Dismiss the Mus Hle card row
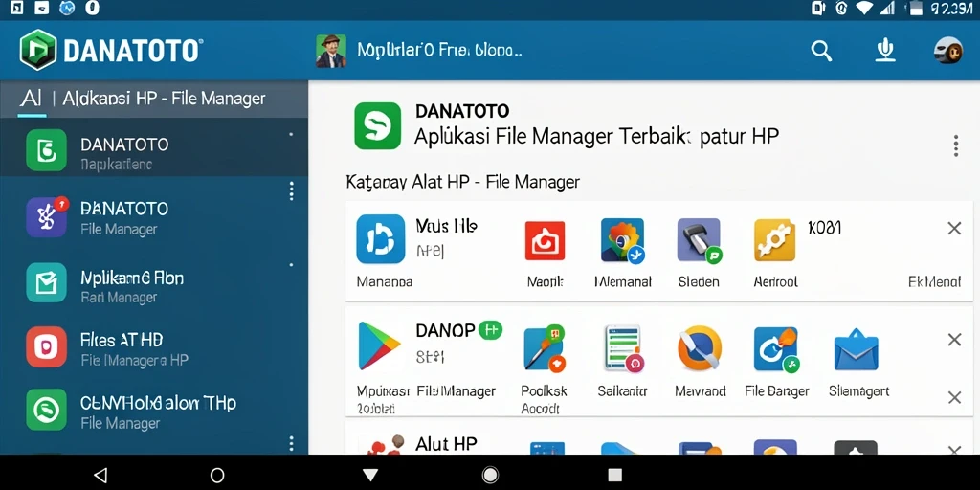Screen dimensions: 980x490 pos(954,229)
